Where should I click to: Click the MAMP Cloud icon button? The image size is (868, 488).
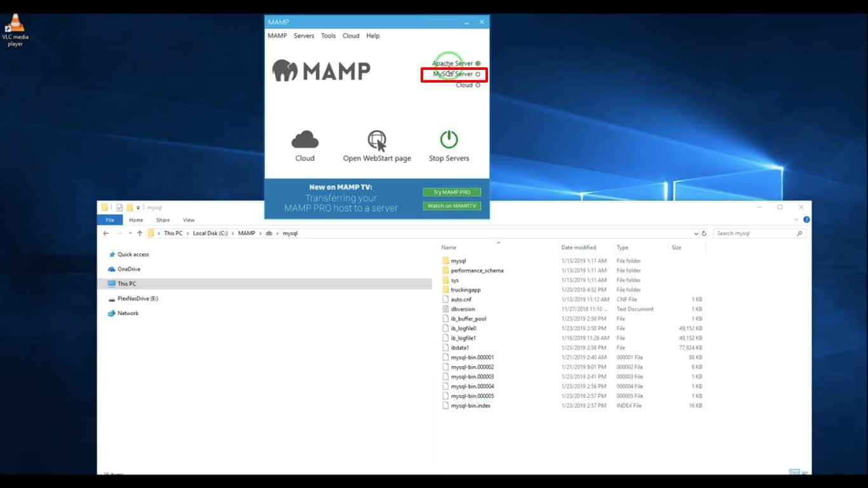tap(305, 139)
